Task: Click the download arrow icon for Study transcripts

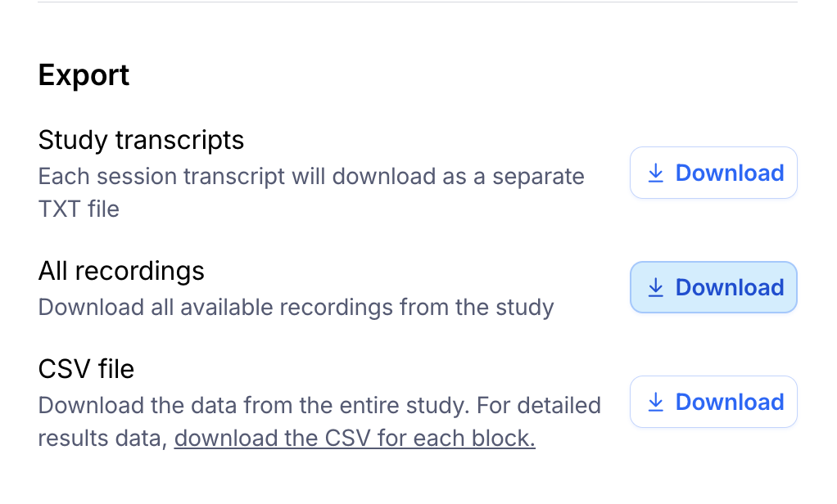Action: pyautogui.click(x=655, y=173)
